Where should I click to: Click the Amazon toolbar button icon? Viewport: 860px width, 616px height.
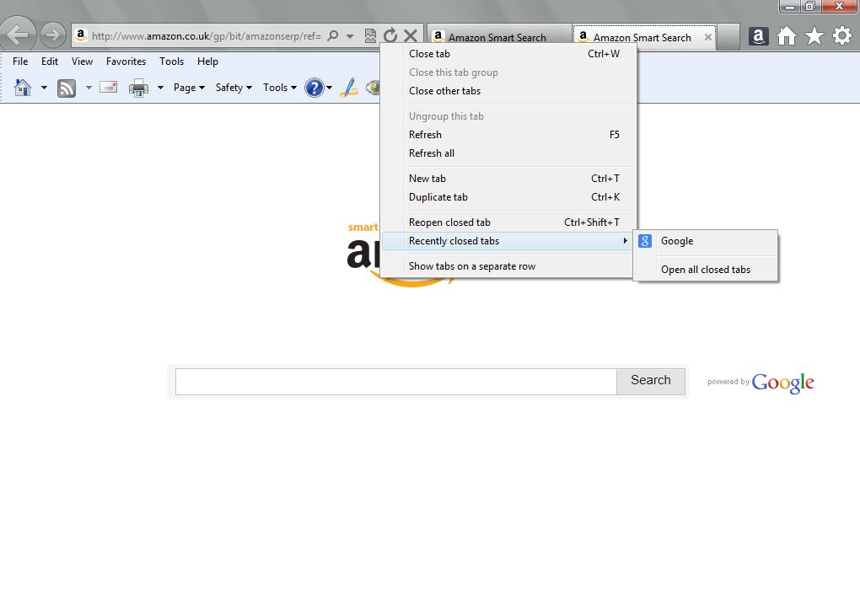(759, 37)
